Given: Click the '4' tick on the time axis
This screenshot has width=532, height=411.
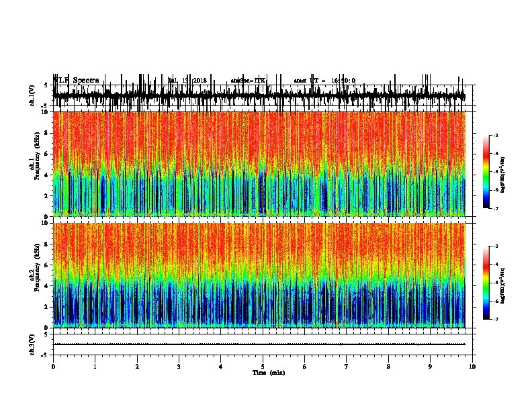Looking at the screenshot, I should 221,367.
